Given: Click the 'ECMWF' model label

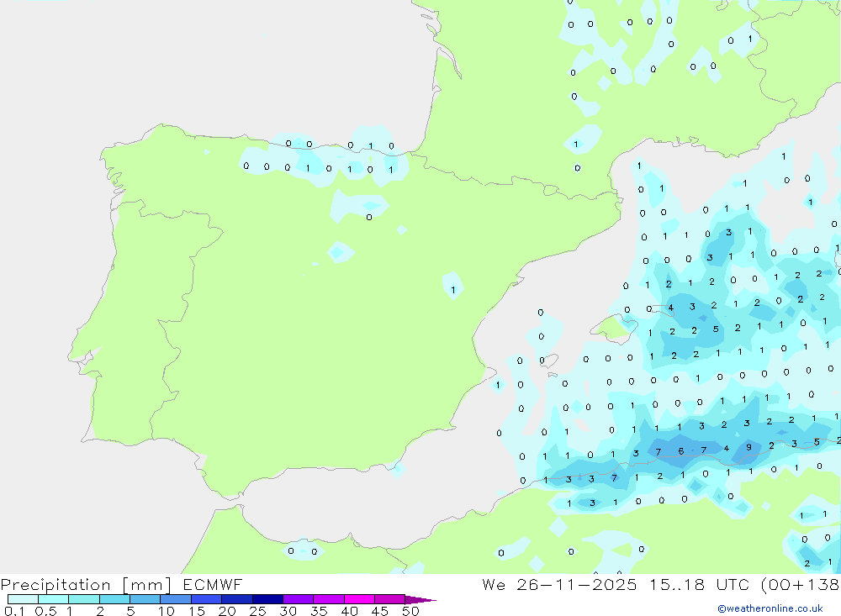Looking at the screenshot, I should tap(213, 584).
